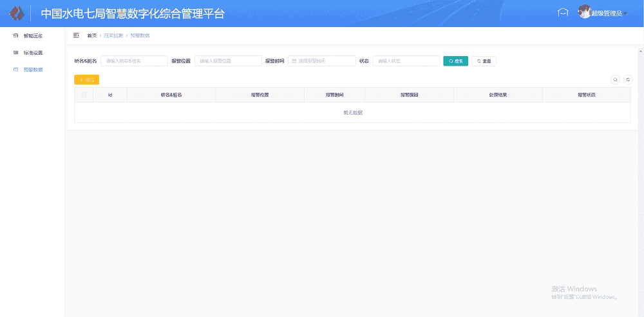Click the round refresh icon above table
The height and width of the screenshot is (317, 644).
click(x=628, y=79)
